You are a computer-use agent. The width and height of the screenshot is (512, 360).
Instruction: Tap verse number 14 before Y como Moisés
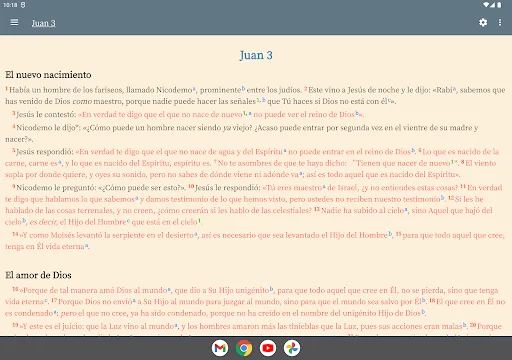pos(15,234)
